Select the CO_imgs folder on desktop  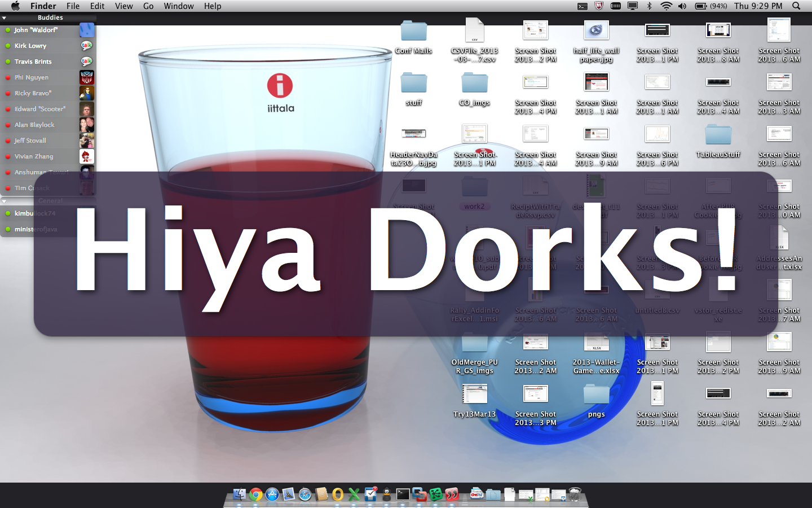[x=475, y=89]
